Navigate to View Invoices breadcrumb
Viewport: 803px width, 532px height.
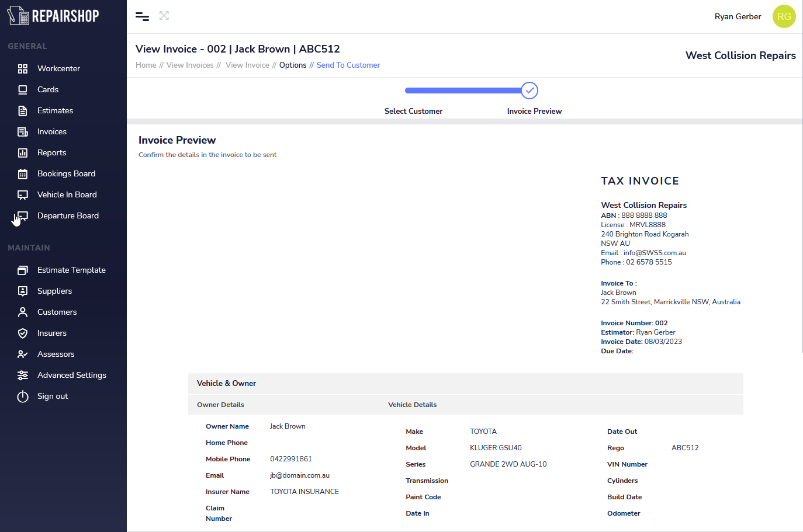pos(190,65)
